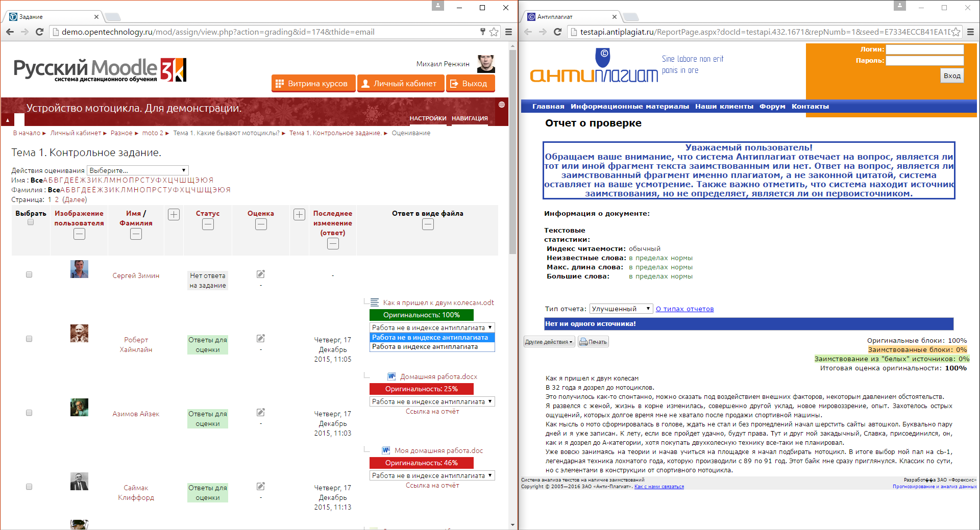Image resolution: width=980 pixels, height=530 pixels.
Task: Open НАСТРОЙКИ tab in course banner
Action: 428,118
